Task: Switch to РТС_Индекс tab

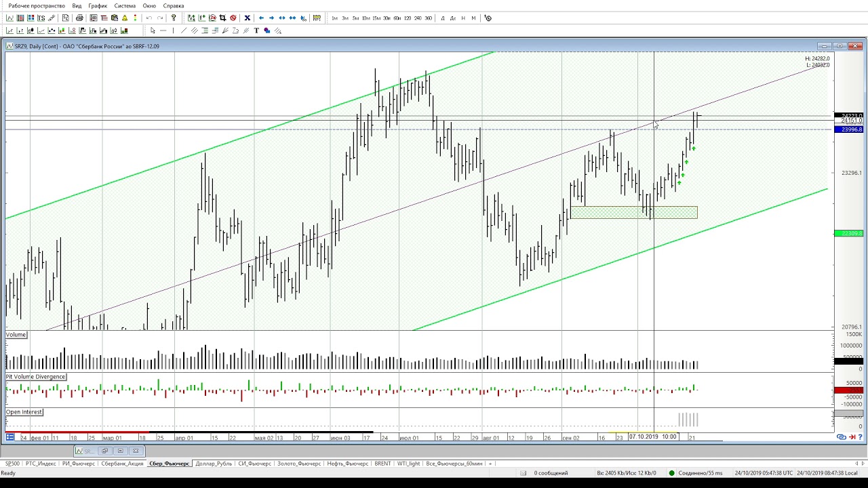Action: tap(41, 464)
